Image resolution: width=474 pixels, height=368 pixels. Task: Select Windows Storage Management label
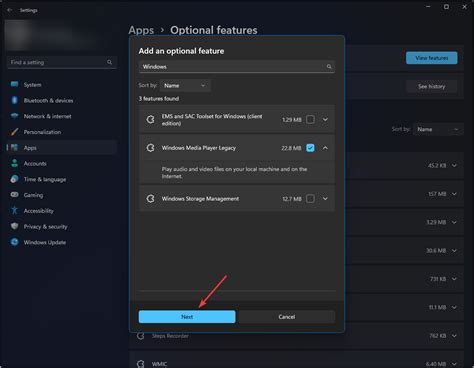point(200,199)
